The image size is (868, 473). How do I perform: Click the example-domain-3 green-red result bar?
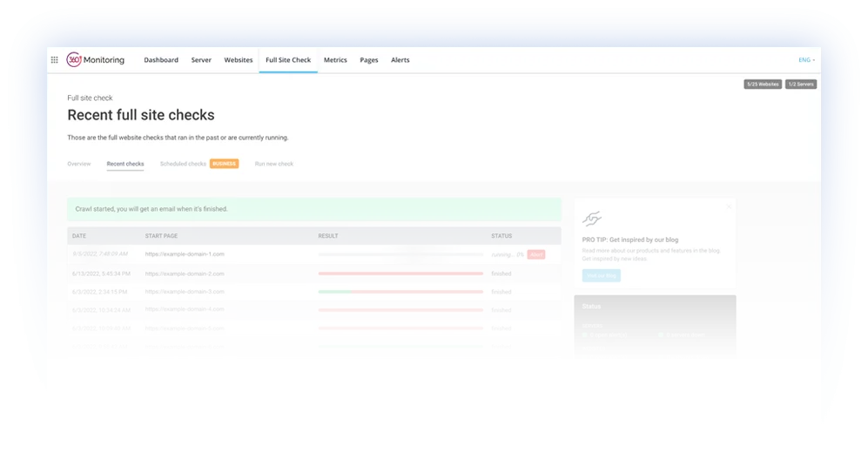point(400,292)
